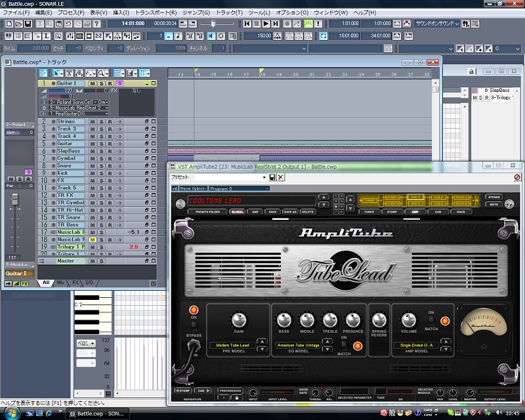The height and width of the screenshot is (420, 525).
Task: Click the Windows Start orb
Action: tap(11, 413)
